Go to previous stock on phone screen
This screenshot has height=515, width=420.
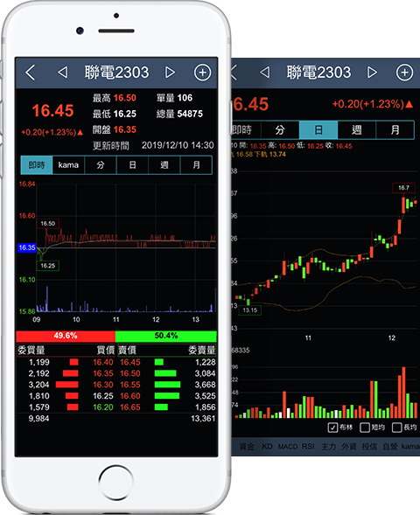click(x=62, y=73)
